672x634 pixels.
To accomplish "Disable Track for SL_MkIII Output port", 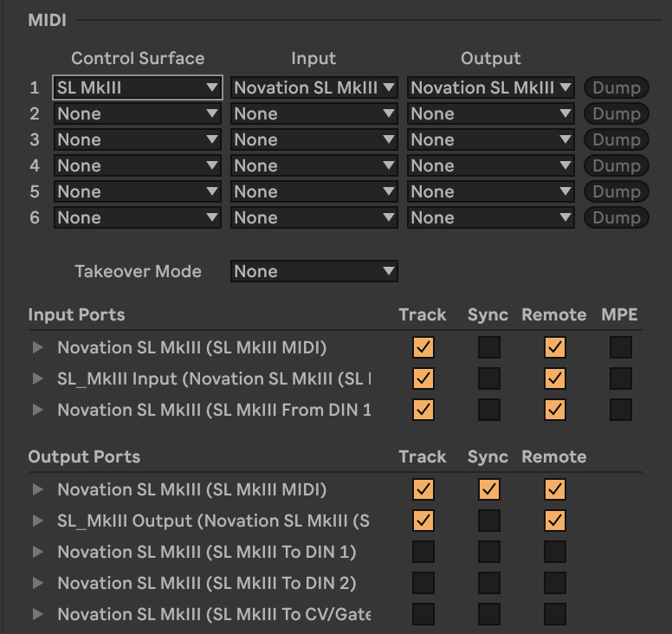I will tap(423, 521).
